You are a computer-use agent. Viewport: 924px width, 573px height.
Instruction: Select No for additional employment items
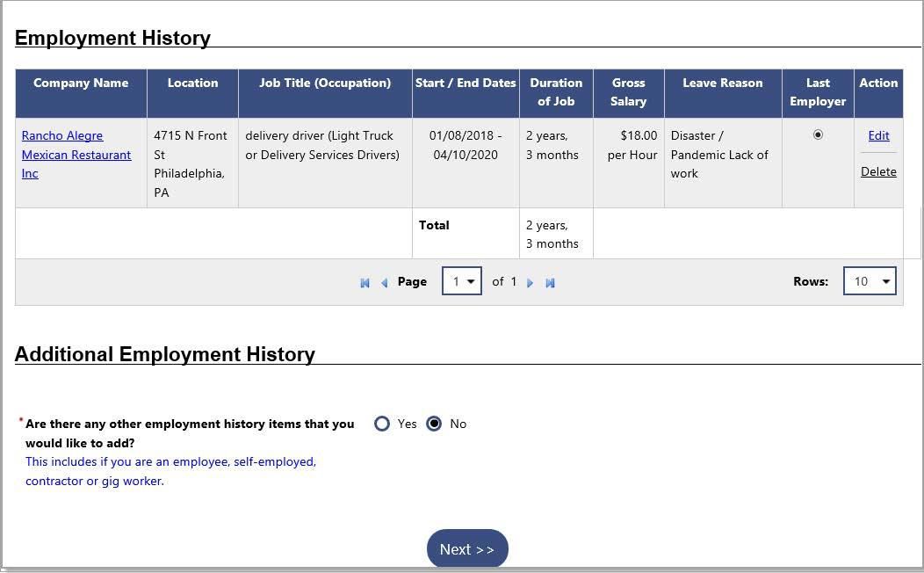coord(434,424)
